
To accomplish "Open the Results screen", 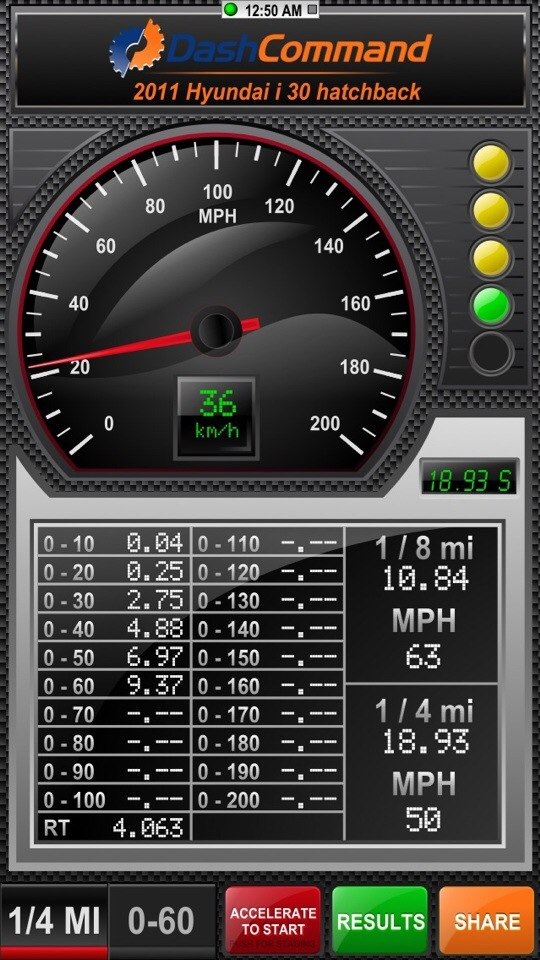I will tap(380, 921).
